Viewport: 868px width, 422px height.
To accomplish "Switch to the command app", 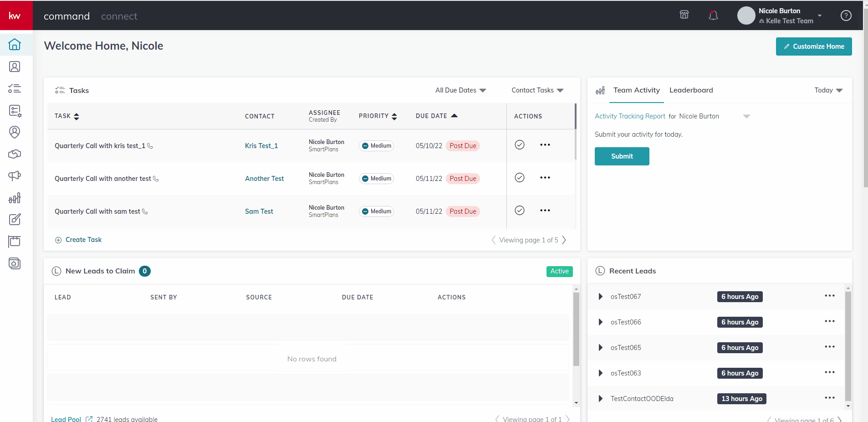I will (66, 16).
